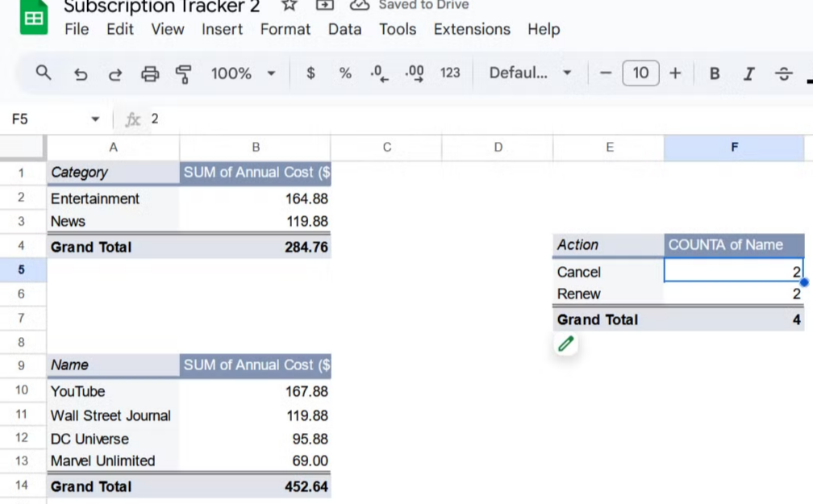Open the Format menu
The width and height of the screenshot is (813, 504).
pos(286,29)
